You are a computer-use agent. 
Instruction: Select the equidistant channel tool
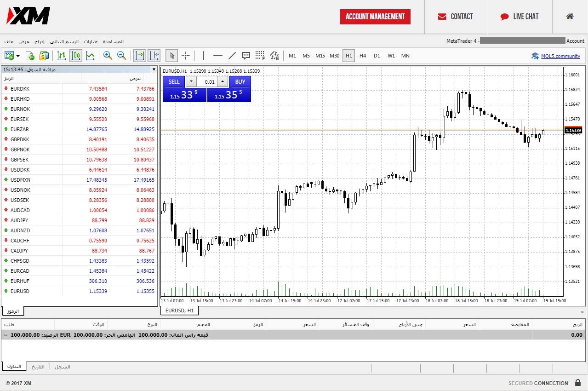coord(274,56)
